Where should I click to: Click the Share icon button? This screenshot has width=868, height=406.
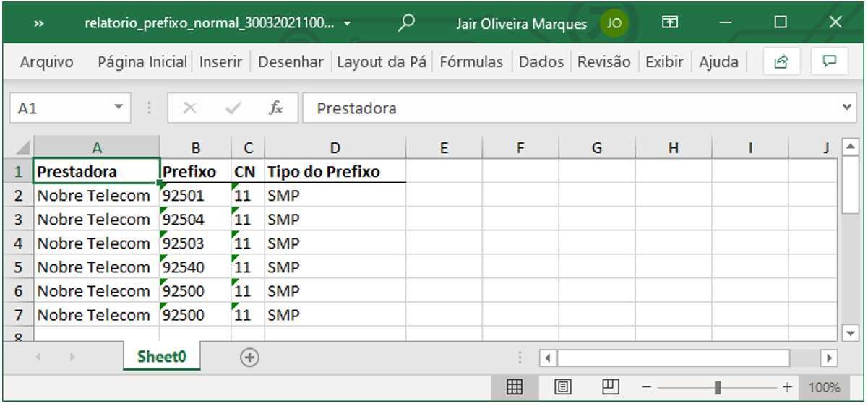point(781,62)
